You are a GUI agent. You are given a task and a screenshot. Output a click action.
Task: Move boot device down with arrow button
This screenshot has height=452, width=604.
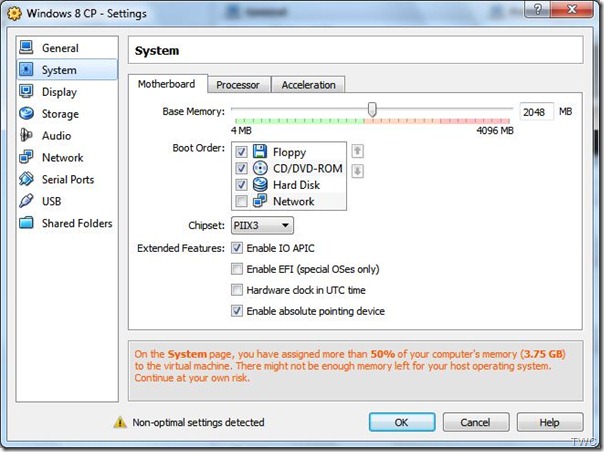tap(357, 171)
